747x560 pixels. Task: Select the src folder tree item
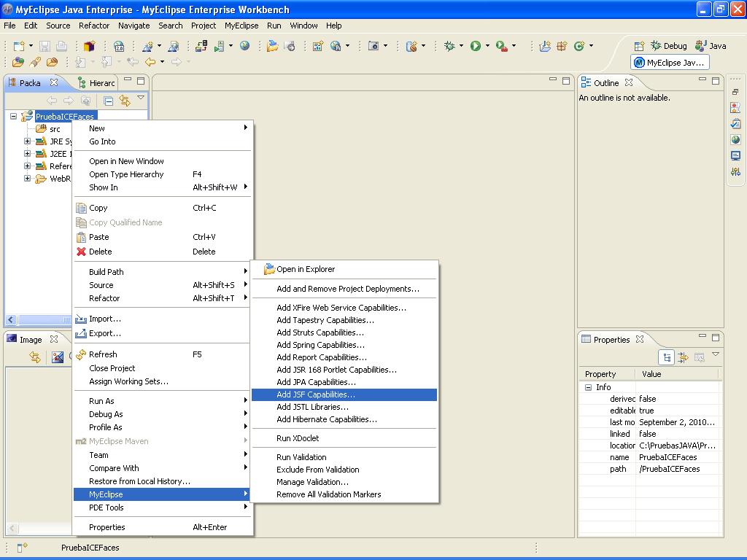point(48,129)
